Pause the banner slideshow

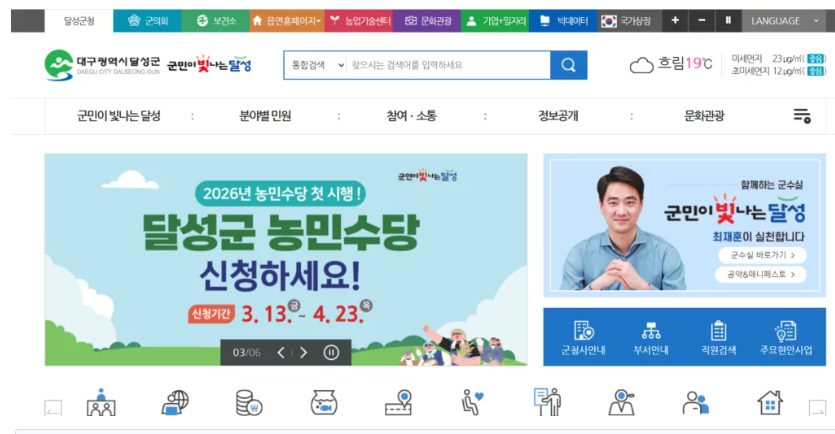[331, 353]
